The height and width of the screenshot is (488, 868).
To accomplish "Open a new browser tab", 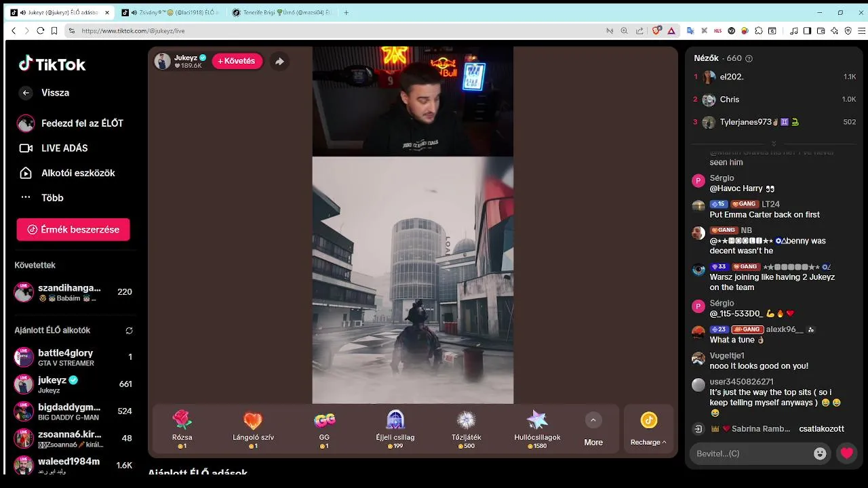I will tap(347, 12).
